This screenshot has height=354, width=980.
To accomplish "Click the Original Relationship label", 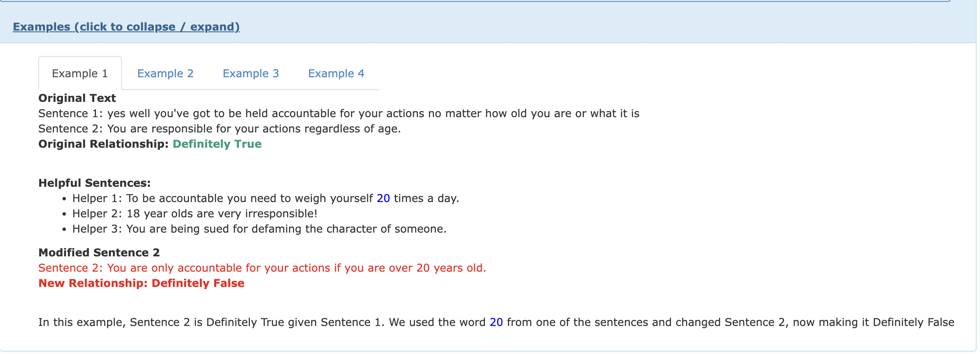I will point(103,144).
